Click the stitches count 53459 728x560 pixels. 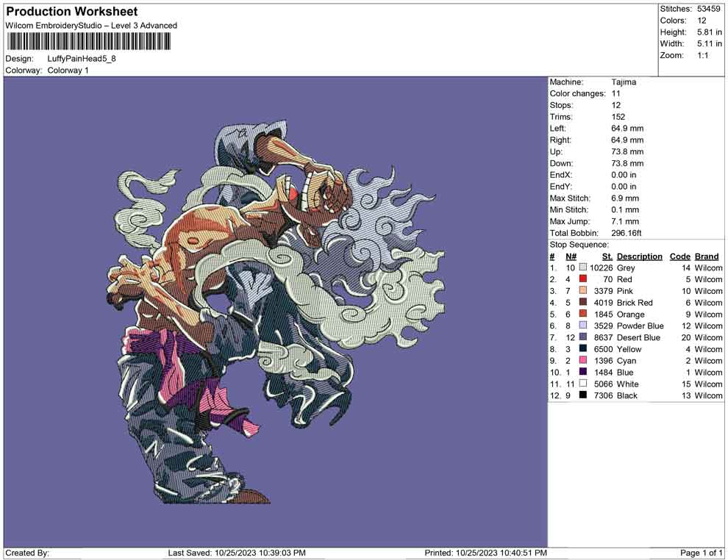[708, 9]
